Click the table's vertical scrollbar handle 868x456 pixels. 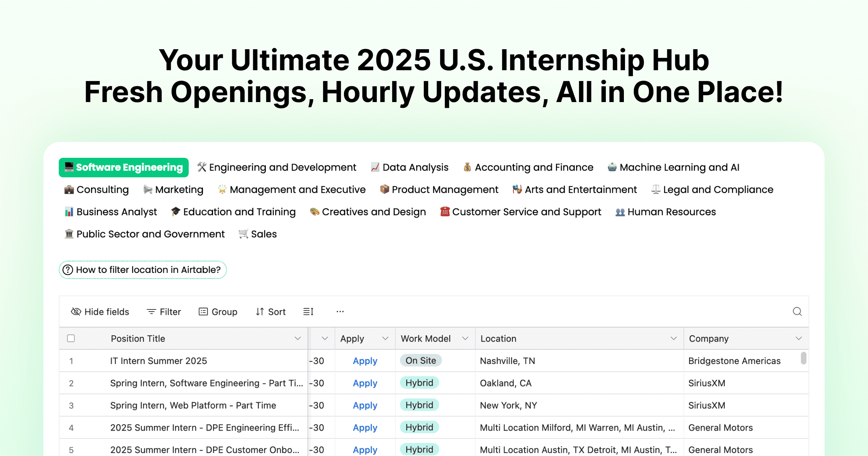[803, 358]
